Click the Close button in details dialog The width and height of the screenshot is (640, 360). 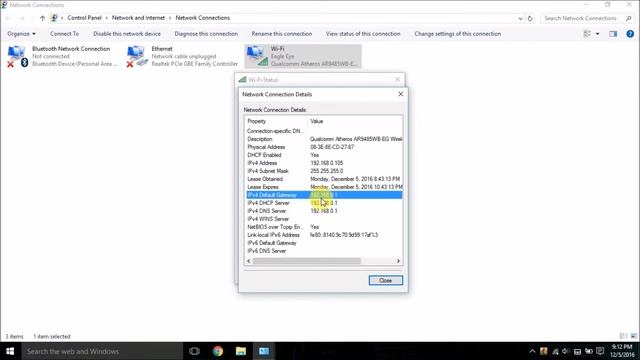(386, 280)
